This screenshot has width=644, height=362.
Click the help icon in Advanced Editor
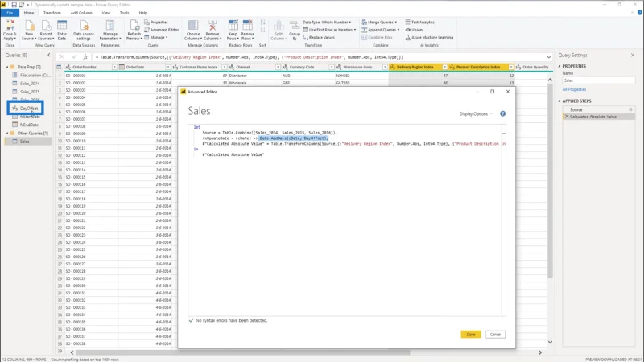pos(502,113)
